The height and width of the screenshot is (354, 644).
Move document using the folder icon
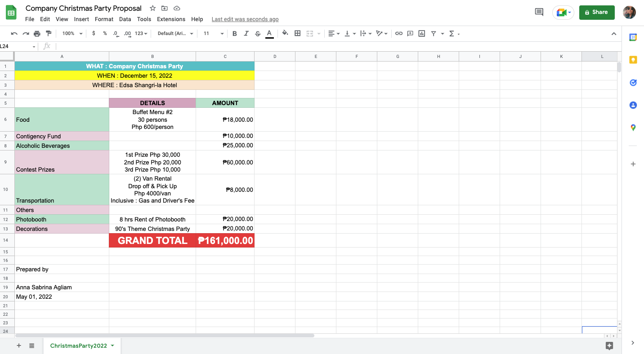[x=165, y=9]
